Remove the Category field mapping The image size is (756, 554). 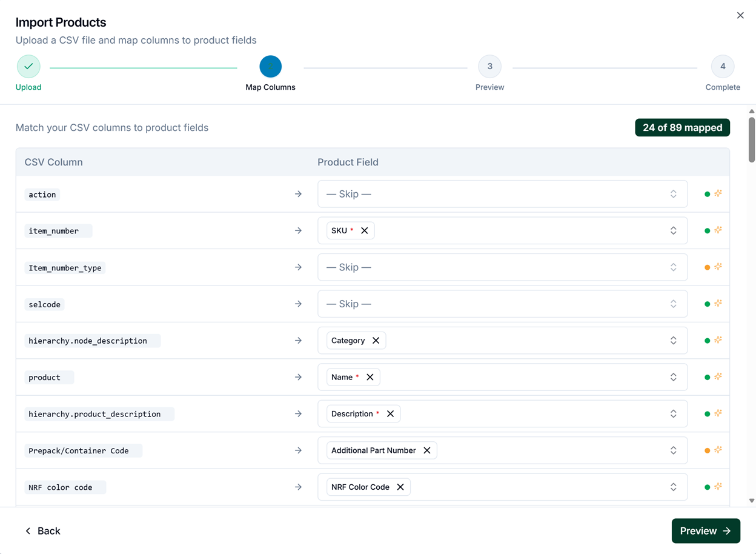(x=376, y=341)
